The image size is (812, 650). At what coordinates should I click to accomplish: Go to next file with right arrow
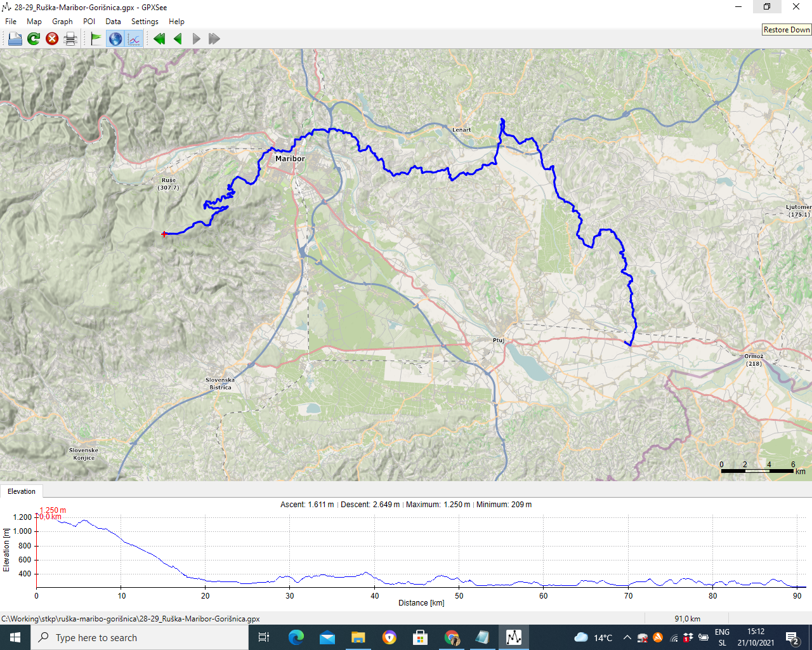click(x=196, y=39)
